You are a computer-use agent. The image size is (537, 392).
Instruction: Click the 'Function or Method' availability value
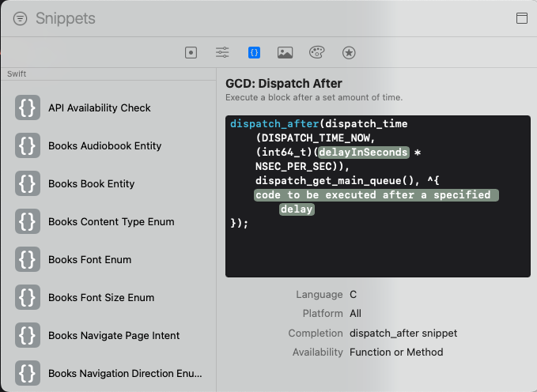pyautogui.click(x=396, y=352)
